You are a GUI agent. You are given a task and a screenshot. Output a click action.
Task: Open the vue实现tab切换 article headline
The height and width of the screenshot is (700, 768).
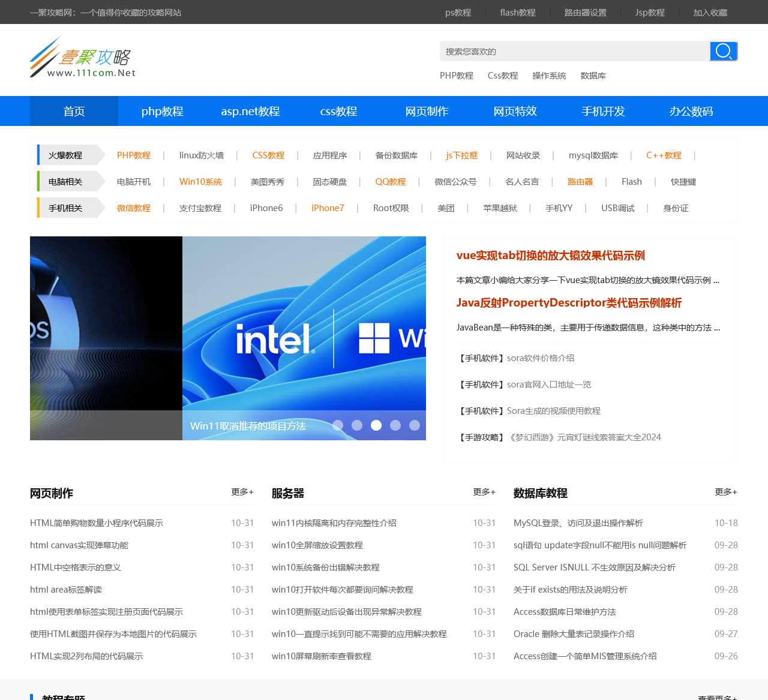(550, 256)
